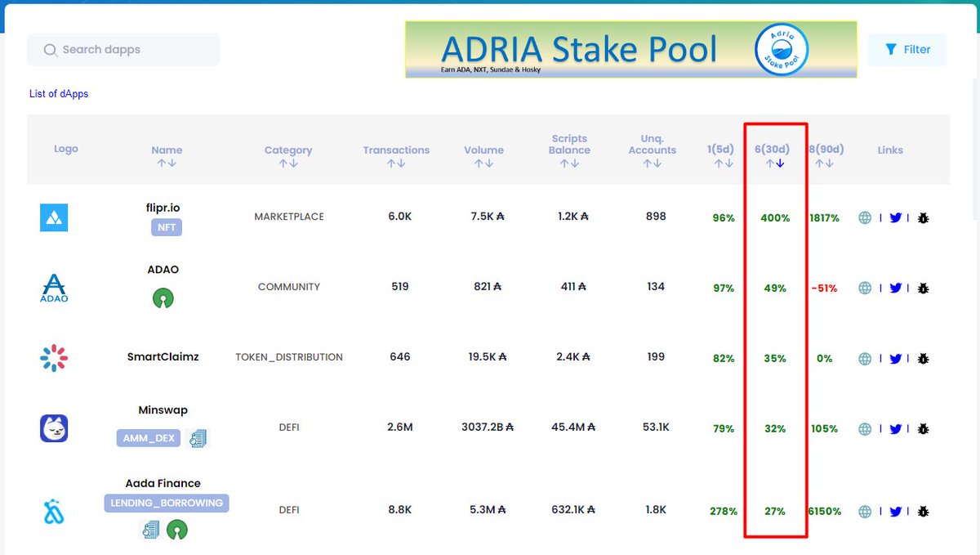Viewport: 980px width, 555px height.
Task: Click the 400% value for flipr.io
Action: click(775, 218)
